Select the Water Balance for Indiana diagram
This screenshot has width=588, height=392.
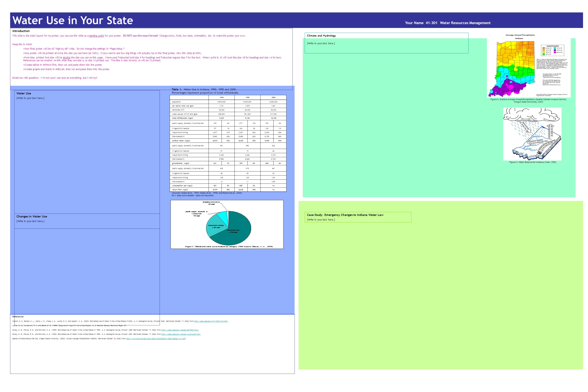pos(532,134)
